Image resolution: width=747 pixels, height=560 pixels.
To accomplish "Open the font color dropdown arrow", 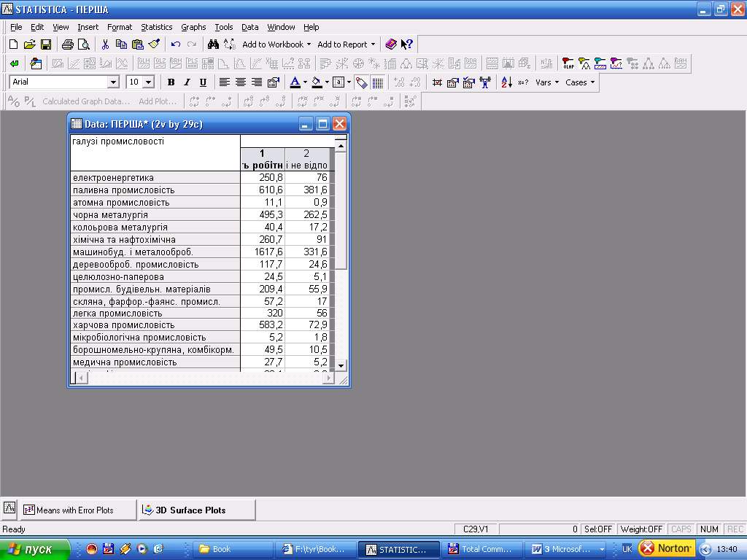I will pyautogui.click(x=305, y=82).
